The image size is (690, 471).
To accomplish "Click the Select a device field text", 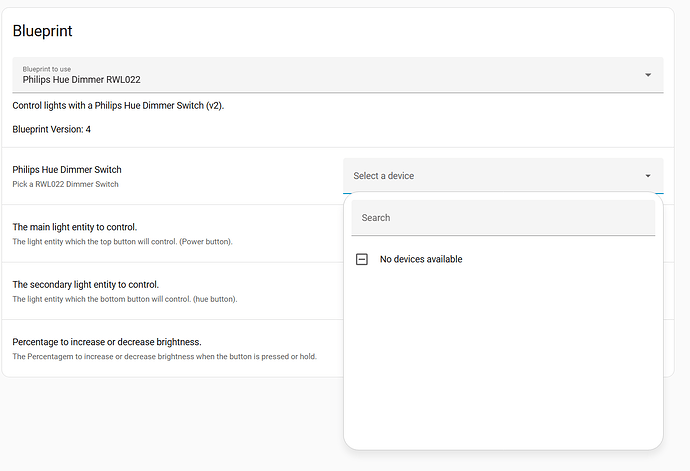I will pos(384,176).
